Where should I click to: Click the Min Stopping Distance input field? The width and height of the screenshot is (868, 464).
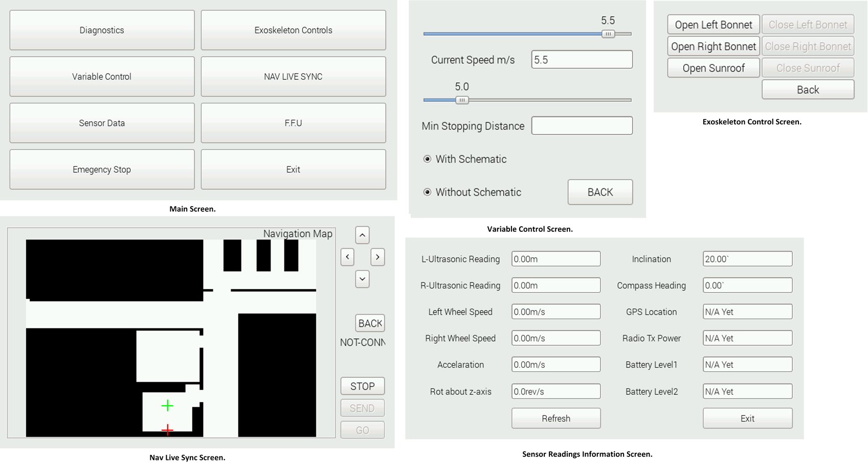582,126
